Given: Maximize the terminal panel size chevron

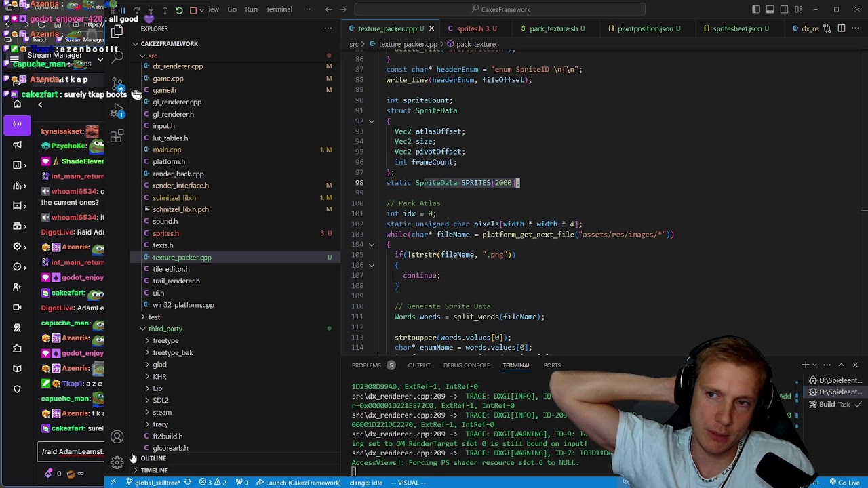Looking at the screenshot, I should [841, 365].
